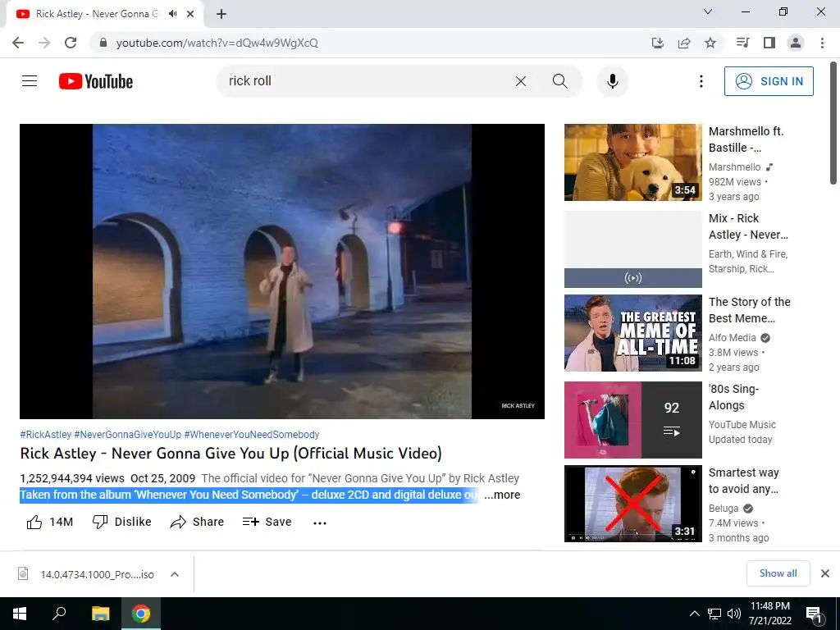The width and height of the screenshot is (840, 630).
Task: Open Smartest way to avoid video thumbnail
Action: click(x=632, y=504)
